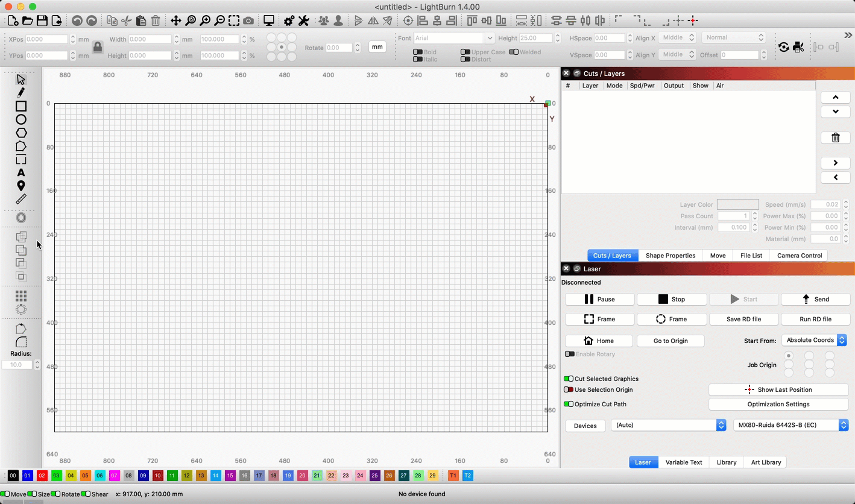Pick the red 02 layer color swatch
Screen dimensions: 855x504
point(42,476)
